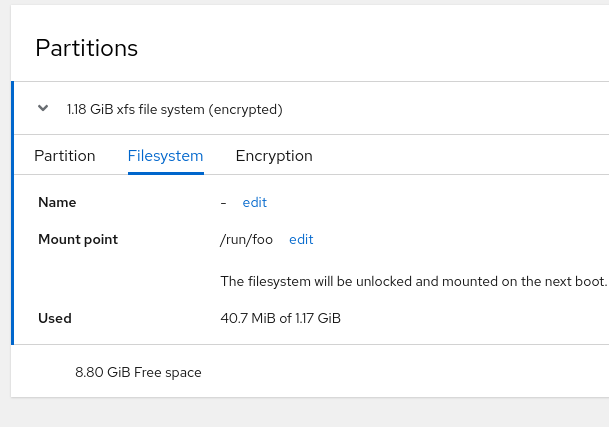The height and width of the screenshot is (427, 609).
Task: Edit the filesystem Name
Action: 254,202
